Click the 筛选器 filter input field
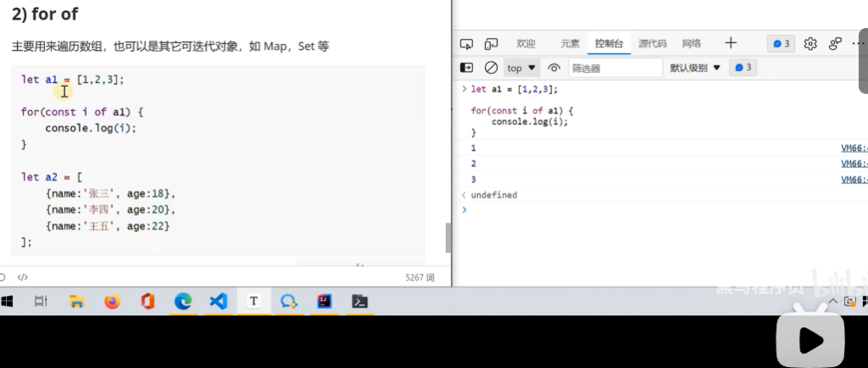 pos(615,68)
